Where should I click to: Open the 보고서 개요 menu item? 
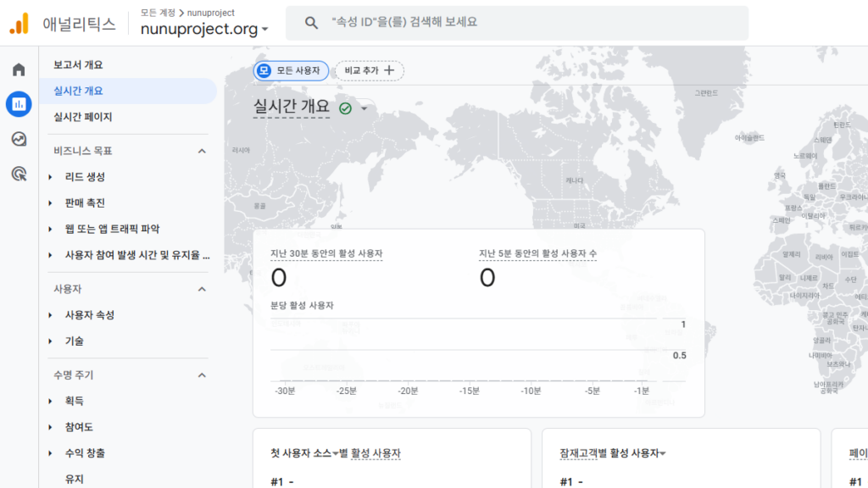click(78, 64)
